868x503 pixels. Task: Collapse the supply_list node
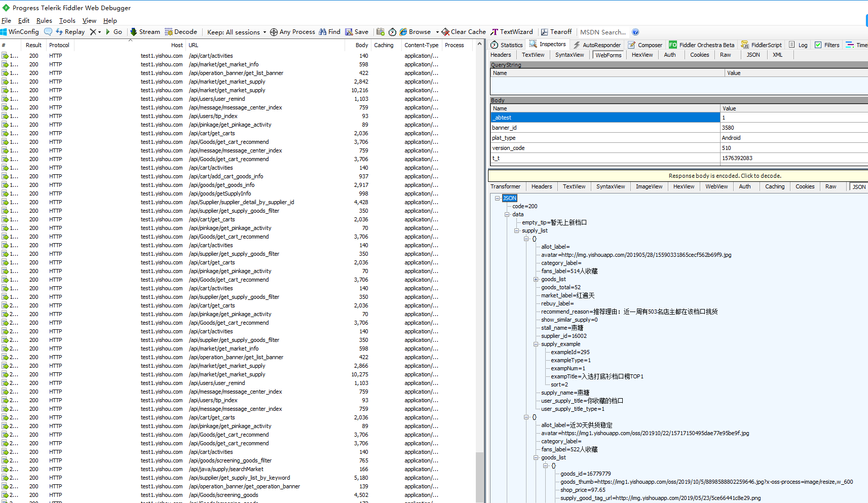click(517, 230)
